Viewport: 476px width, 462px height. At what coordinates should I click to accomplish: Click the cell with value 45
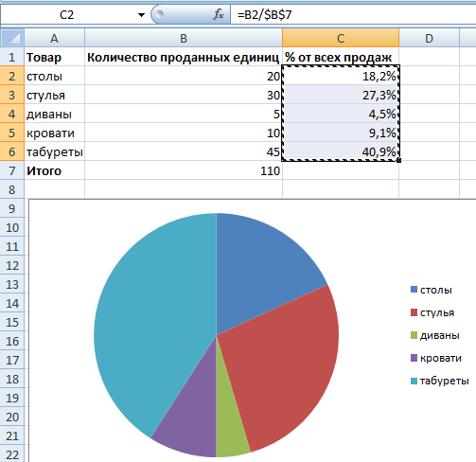[x=184, y=151]
